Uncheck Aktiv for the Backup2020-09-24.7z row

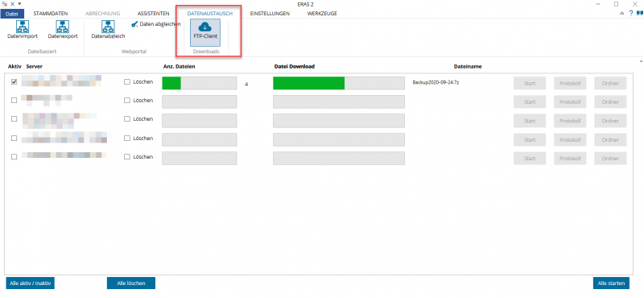(x=14, y=82)
